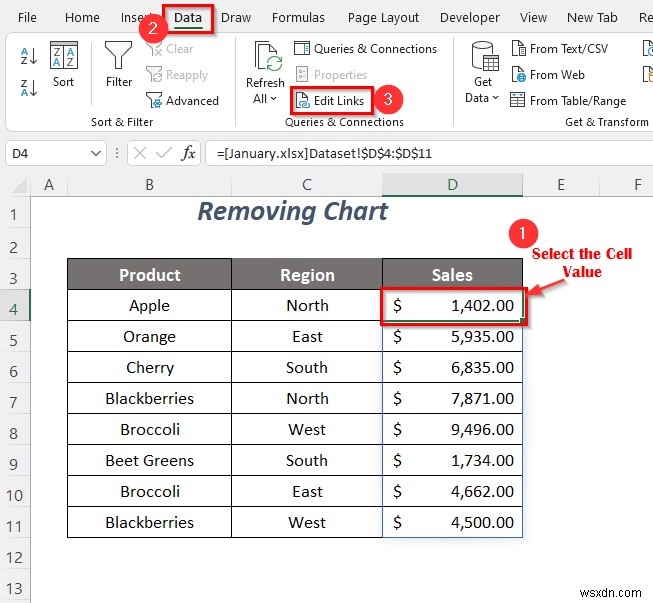Select cell with $6,835.00
Viewport: 653px width, 603px height.
452,367
